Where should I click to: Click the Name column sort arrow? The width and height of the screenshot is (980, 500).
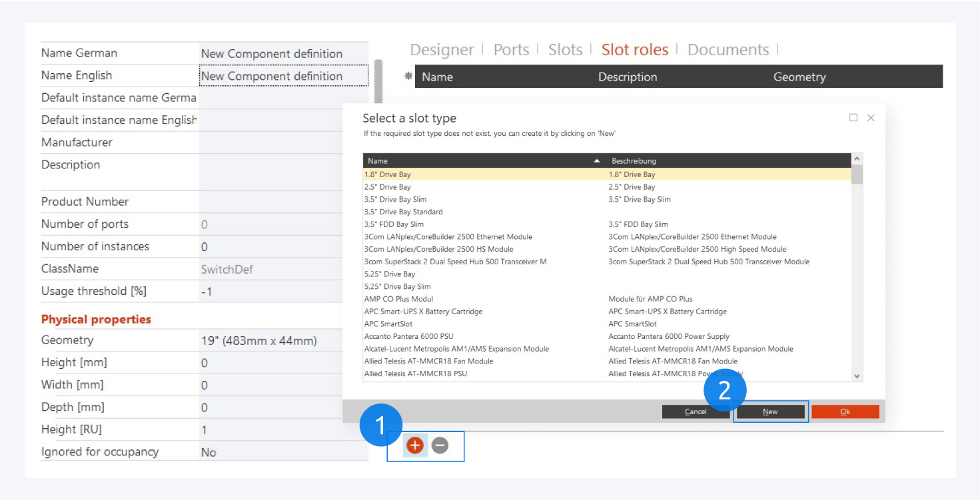pos(597,161)
